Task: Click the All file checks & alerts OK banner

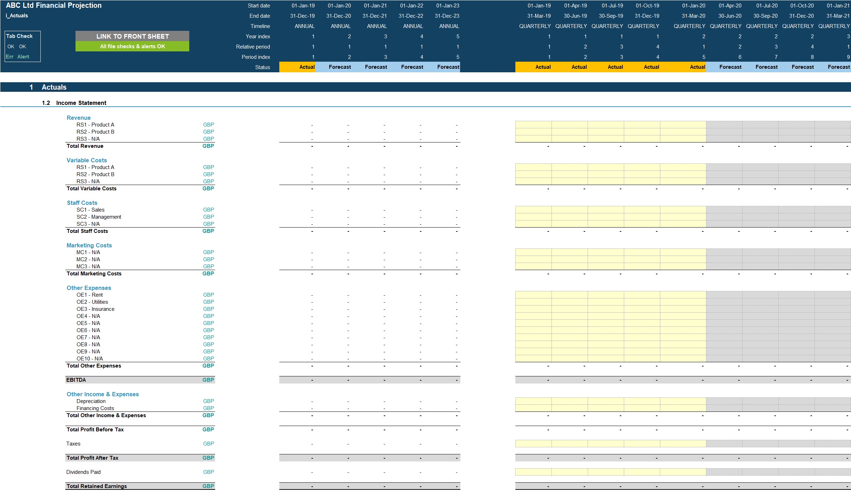Action: [132, 46]
